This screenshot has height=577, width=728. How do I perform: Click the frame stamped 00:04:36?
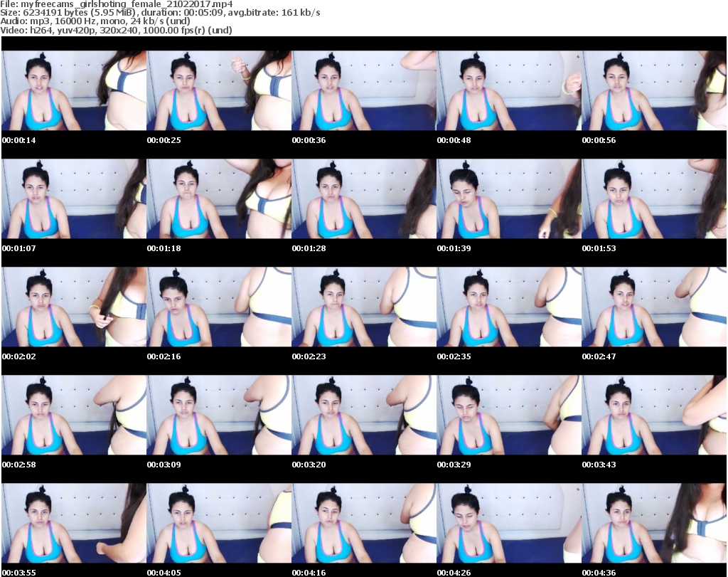pyautogui.click(x=654, y=523)
